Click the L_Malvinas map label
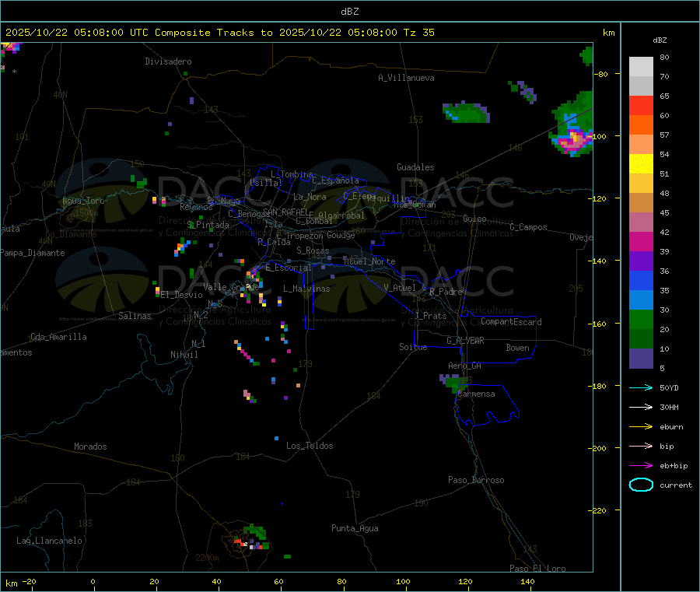This screenshot has width=700, height=592. (x=306, y=289)
